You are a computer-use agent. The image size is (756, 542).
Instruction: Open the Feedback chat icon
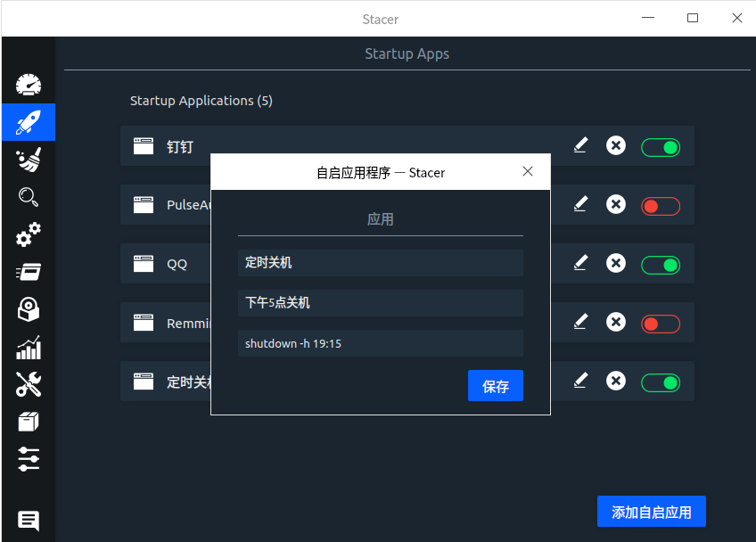tap(29, 521)
